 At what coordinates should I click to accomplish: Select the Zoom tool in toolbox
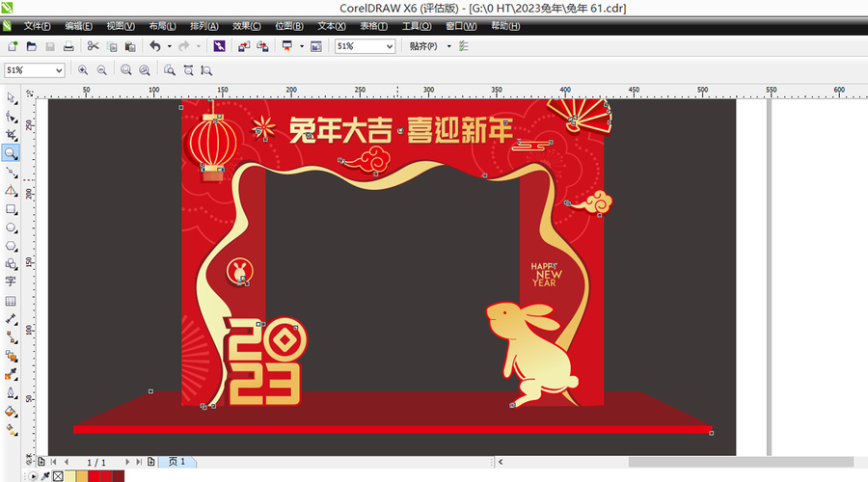(11, 153)
